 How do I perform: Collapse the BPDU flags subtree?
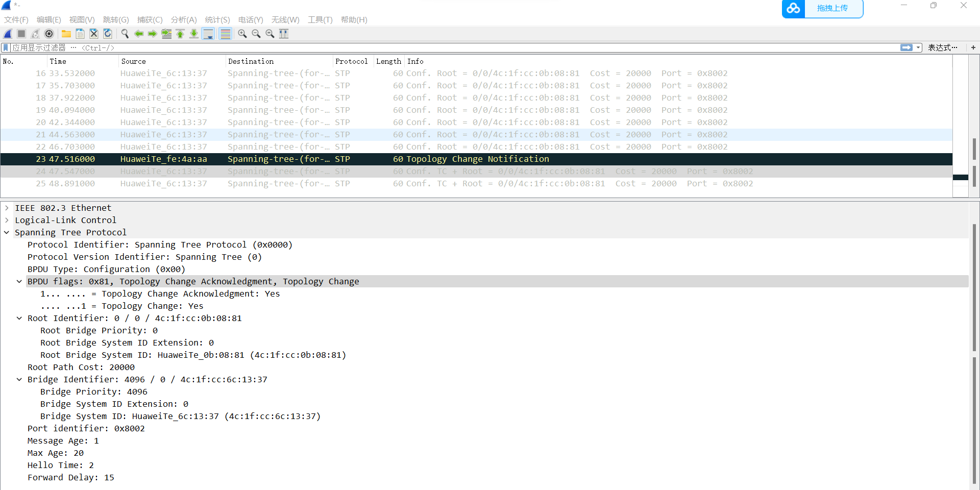point(19,281)
